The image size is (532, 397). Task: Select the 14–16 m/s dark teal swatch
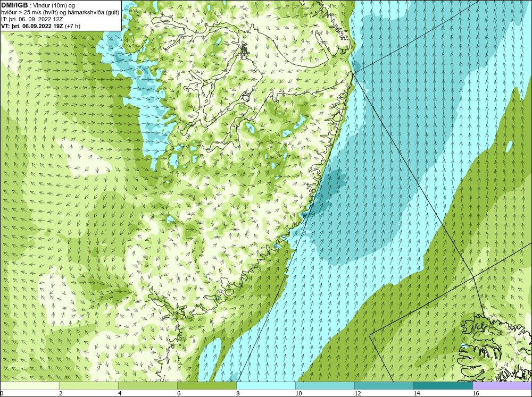[x=443, y=385]
